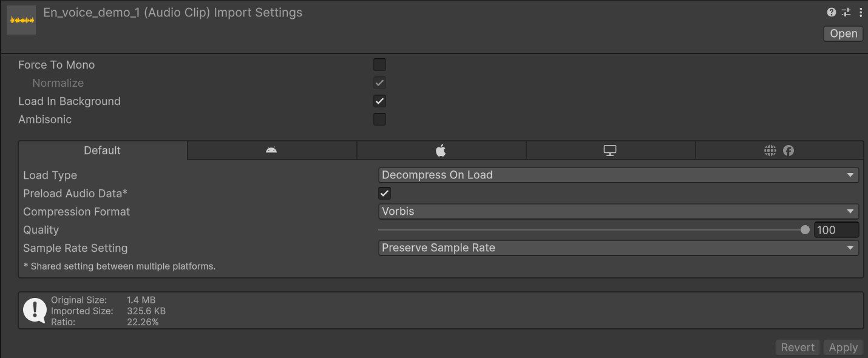The width and height of the screenshot is (868, 358).
Task: Click the Ambisonic label
Action: [45, 120]
